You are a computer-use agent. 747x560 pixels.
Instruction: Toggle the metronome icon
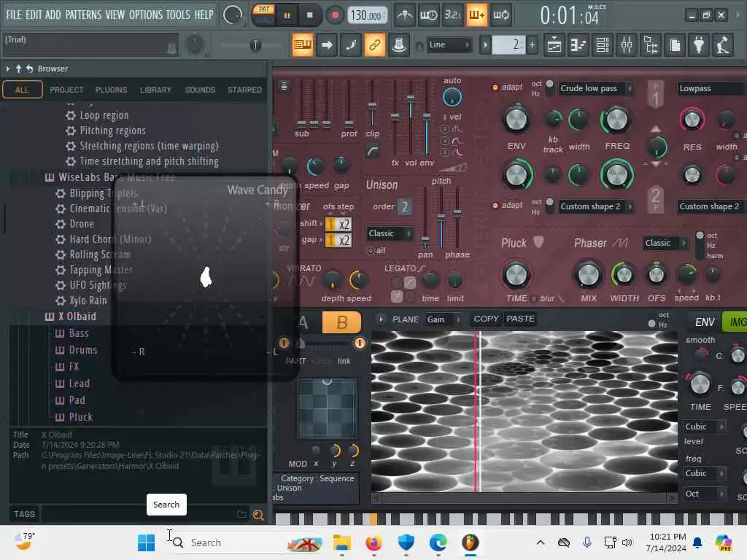[404, 15]
